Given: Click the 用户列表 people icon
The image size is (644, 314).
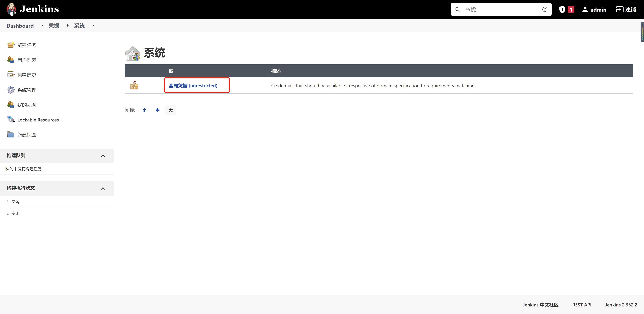Looking at the screenshot, I should (x=11, y=60).
